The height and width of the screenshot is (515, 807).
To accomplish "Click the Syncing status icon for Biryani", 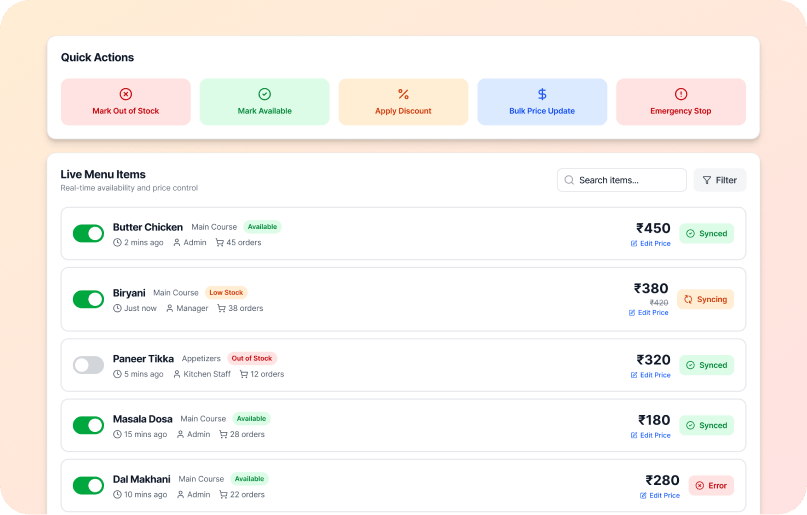I will [688, 299].
